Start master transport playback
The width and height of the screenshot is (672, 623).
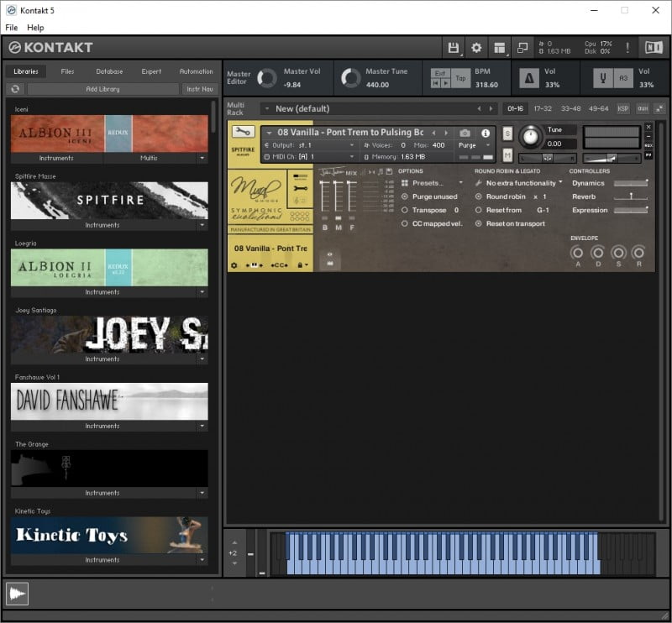(445, 83)
